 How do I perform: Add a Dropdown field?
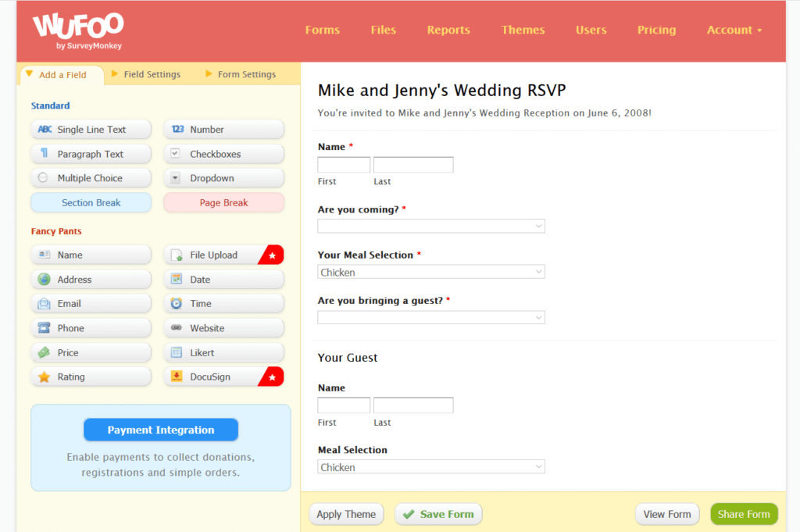point(223,177)
